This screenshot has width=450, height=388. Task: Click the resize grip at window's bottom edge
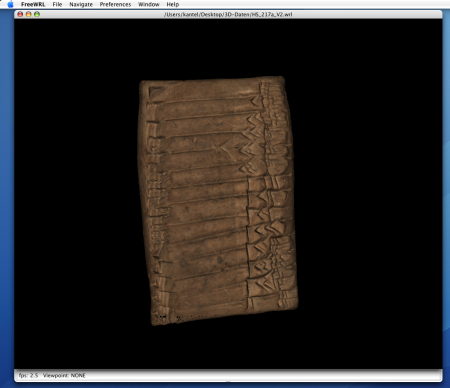[228, 381]
